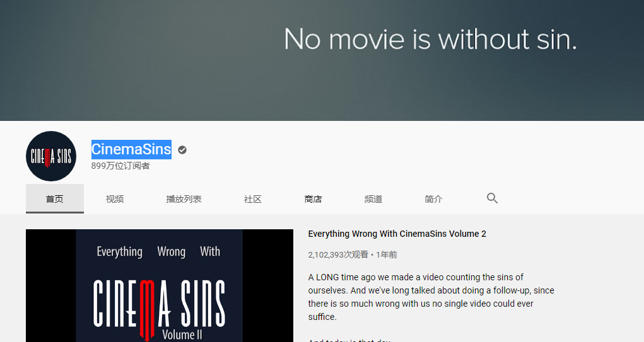Click the highlighted CinemaSins channel name
This screenshot has height=342, width=644.
point(131,149)
